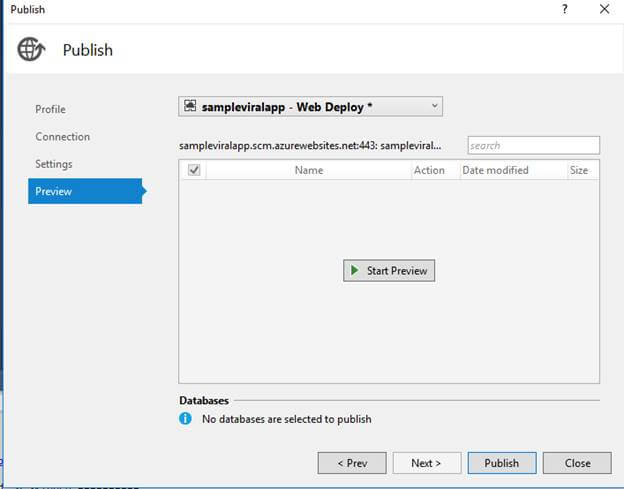Go to the Connection step

[62, 136]
